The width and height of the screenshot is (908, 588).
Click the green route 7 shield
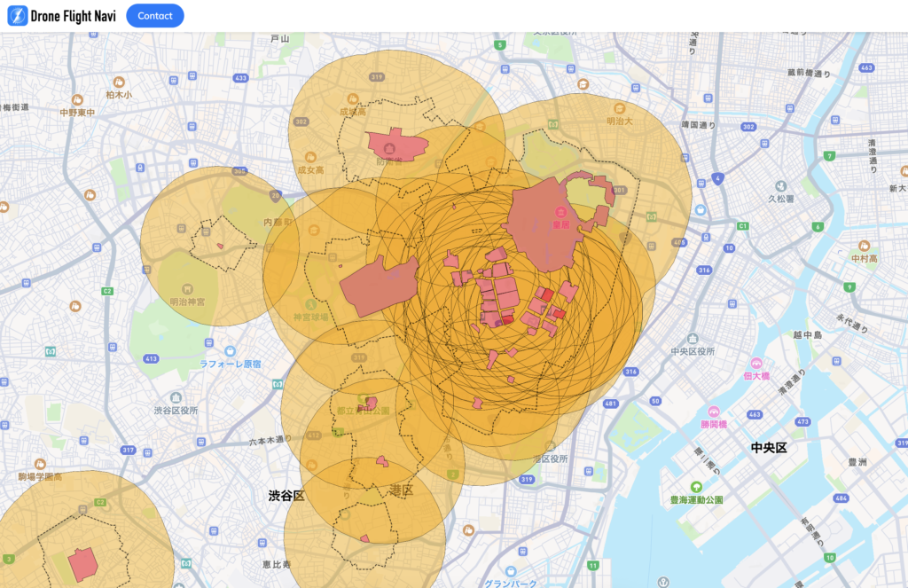830,156
